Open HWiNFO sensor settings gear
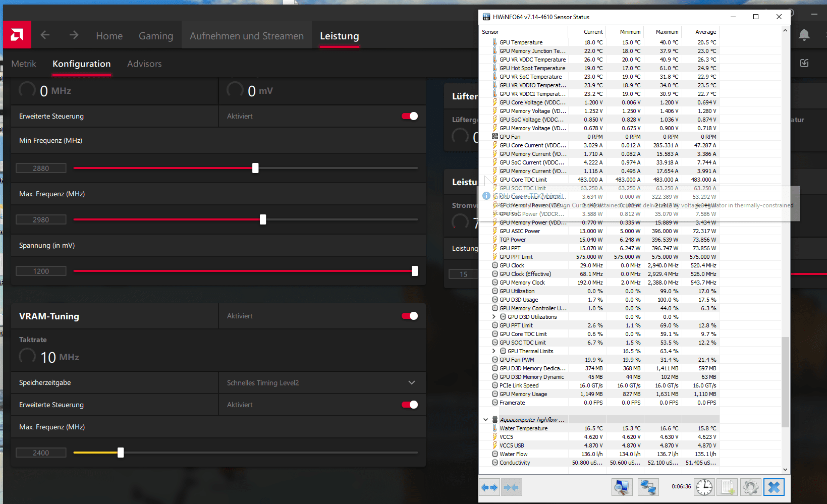Screen dimensions: 827x504 click(x=750, y=487)
